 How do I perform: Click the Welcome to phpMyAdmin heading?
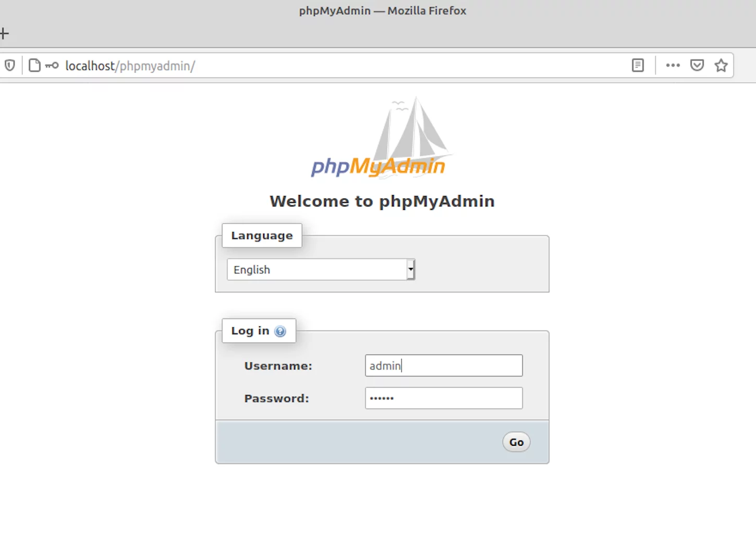coord(382,201)
